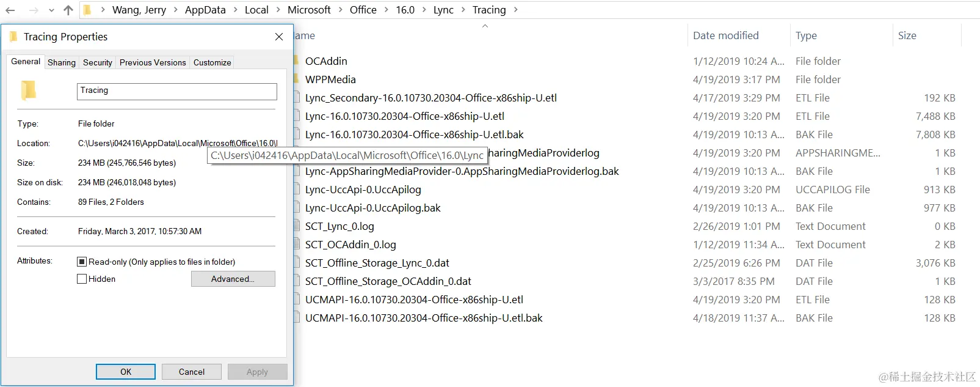
Task: Click the large folder icon beside name field
Action: (x=28, y=90)
